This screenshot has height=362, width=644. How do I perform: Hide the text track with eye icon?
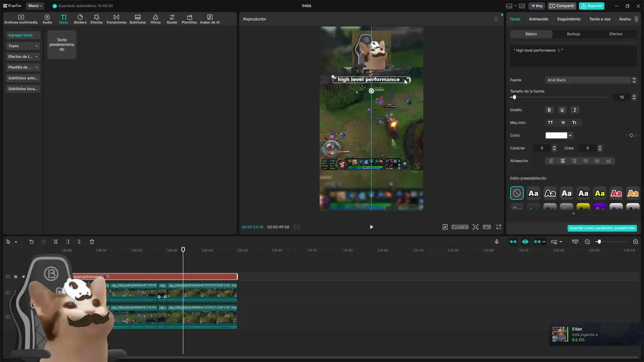23,277
